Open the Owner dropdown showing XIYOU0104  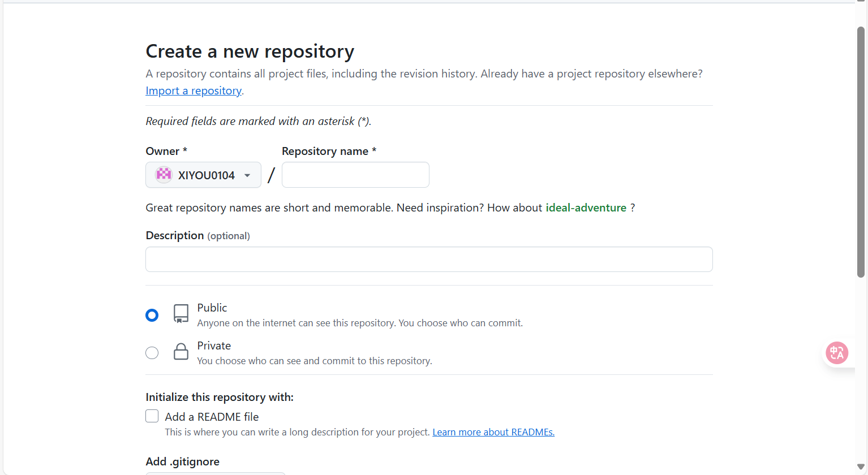[x=203, y=175]
